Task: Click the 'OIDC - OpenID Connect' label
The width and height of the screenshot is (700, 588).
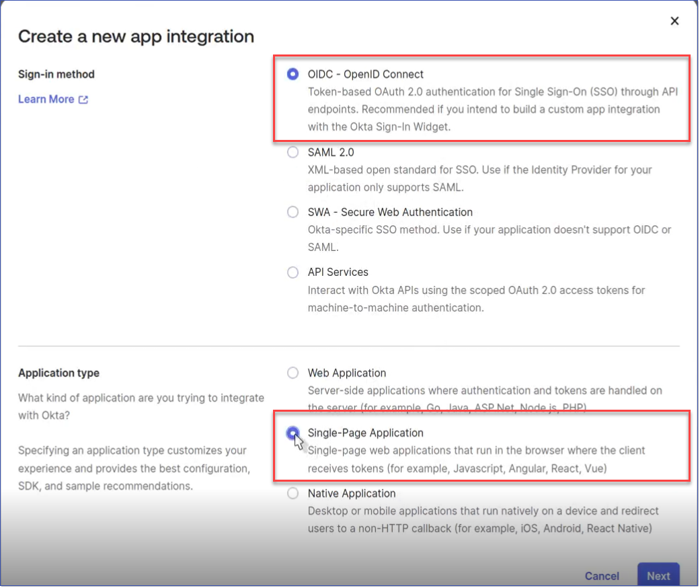Action: 365,74
